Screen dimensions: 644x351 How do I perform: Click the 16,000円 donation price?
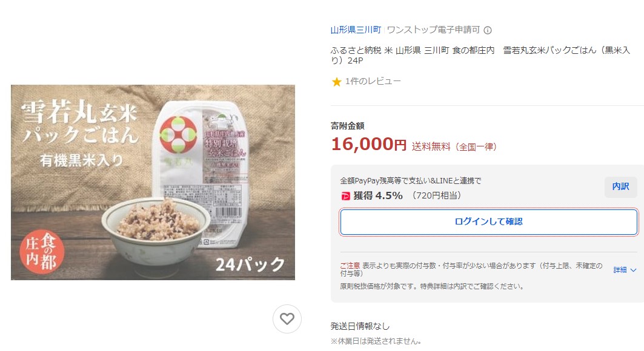point(368,145)
